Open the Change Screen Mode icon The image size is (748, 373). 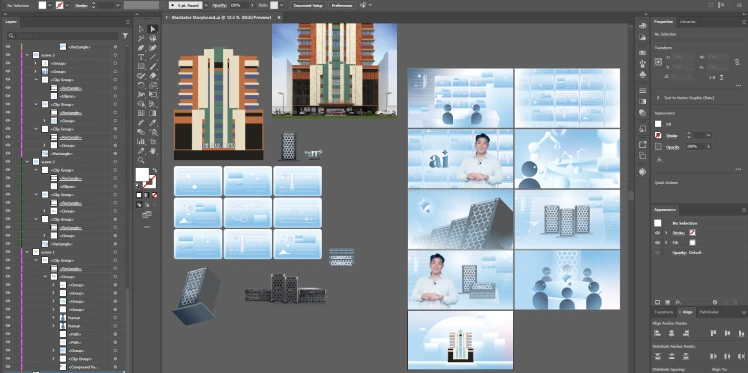tap(146, 215)
